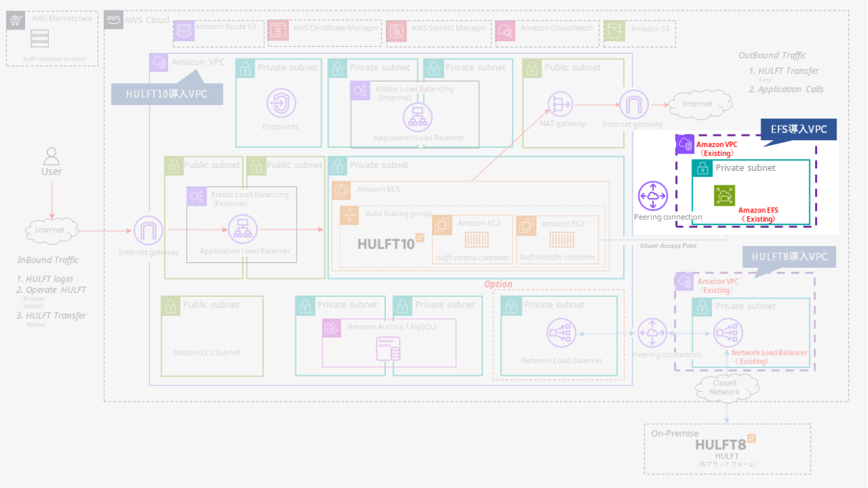This screenshot has width=868, height=488.
Task: Click the Internet cloud below the User
Action: (x=50, y=229)
